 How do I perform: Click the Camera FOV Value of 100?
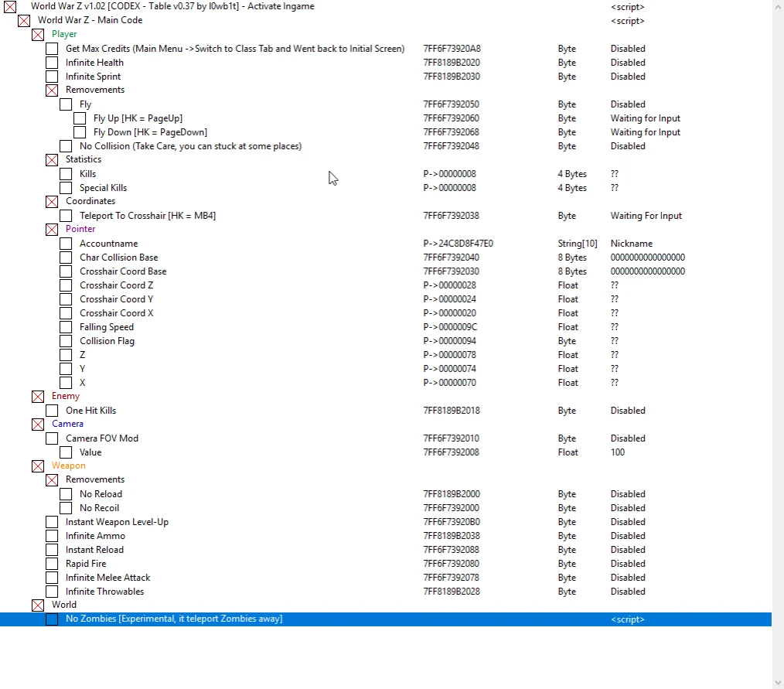[x=617, y=452]
